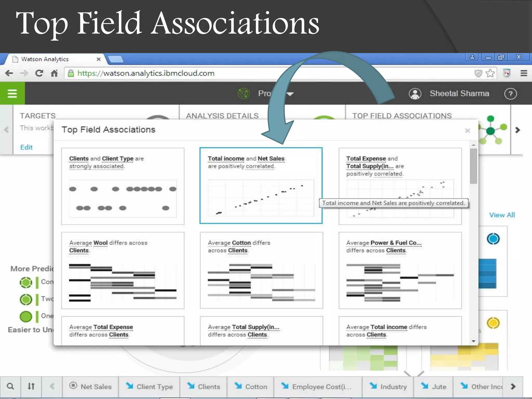Image resolution: width=532 pixels, height=399 pixels.
Task: Click the shield icon in address bar
Action: [x=478, y=74]
